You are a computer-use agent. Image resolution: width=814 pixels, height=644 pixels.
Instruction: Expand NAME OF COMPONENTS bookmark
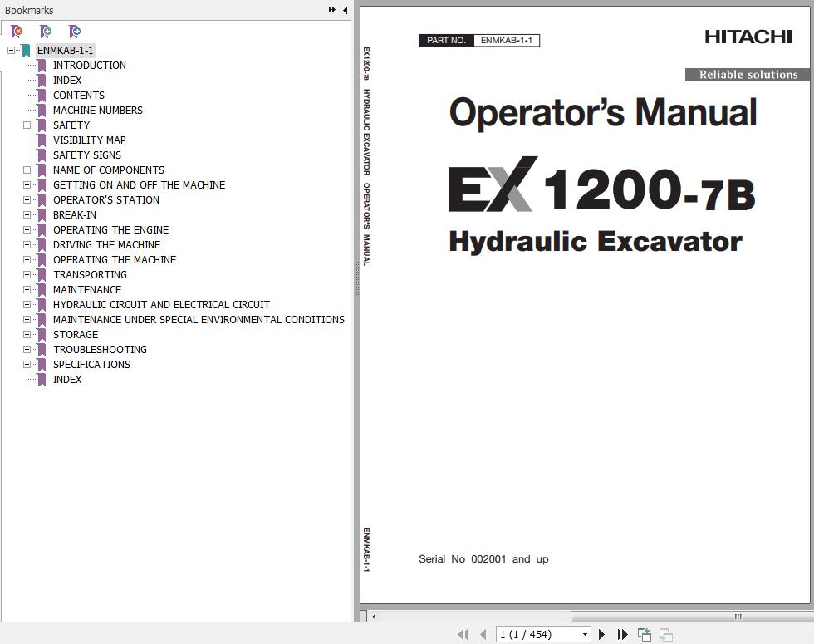(27, 170)
